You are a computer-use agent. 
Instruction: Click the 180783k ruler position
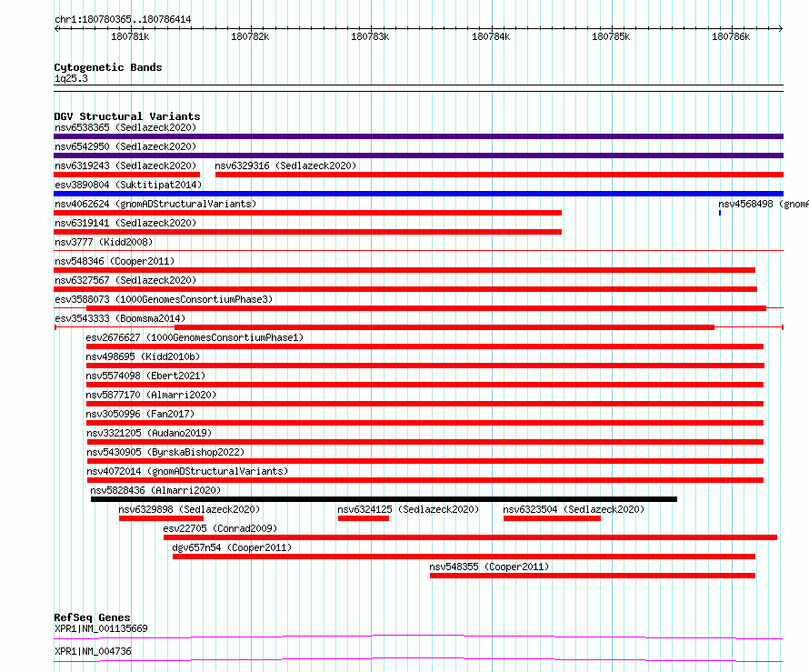point(370,36)
